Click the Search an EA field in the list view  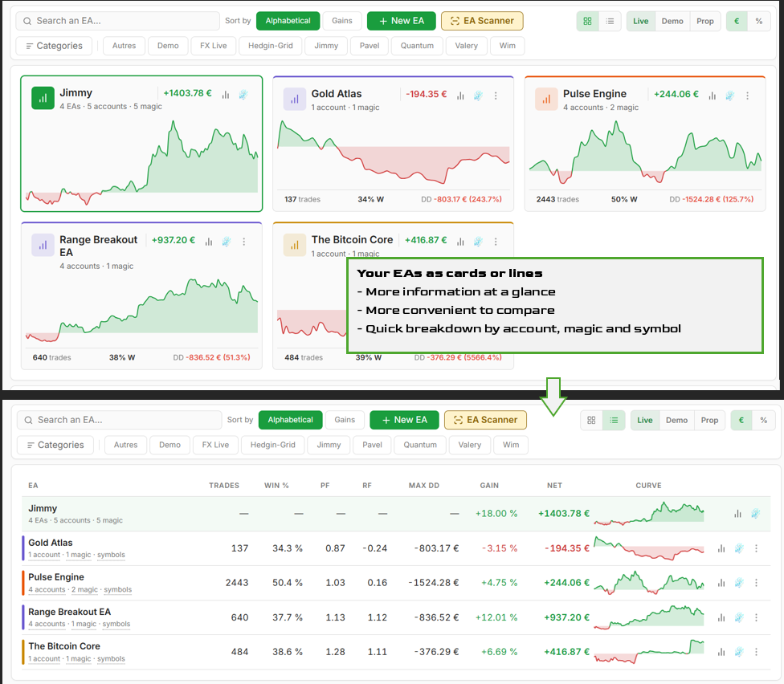[x=120, y=420]
